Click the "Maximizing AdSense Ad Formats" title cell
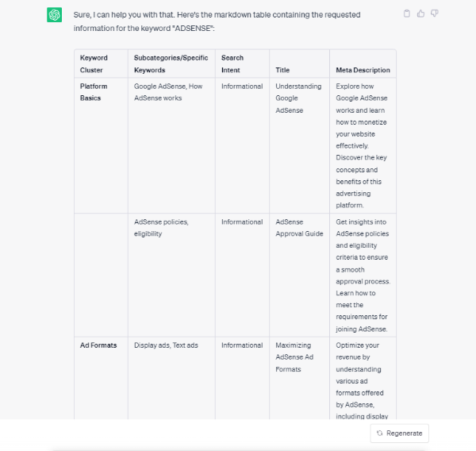 pyautogui.click(x=294, y=357)
